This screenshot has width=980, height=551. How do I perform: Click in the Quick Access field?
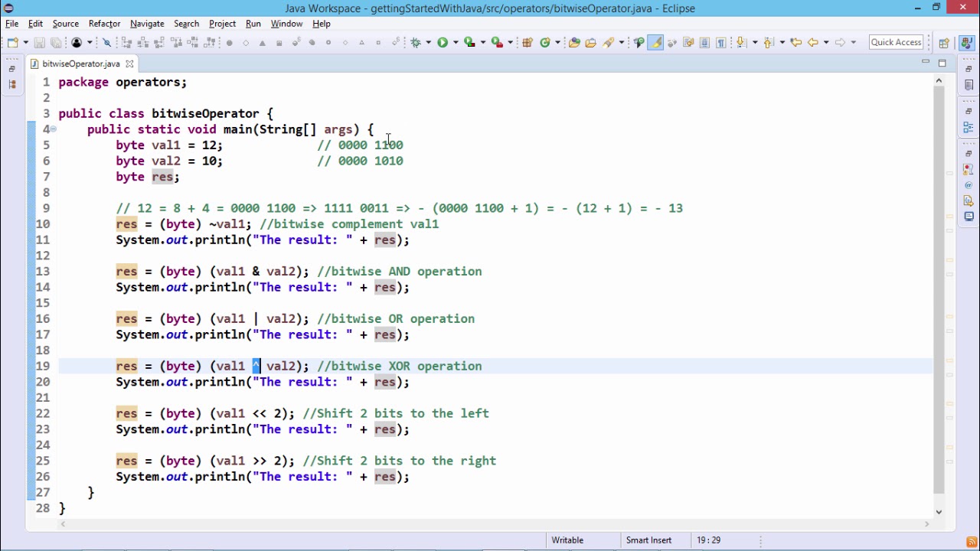coord(896,42)
